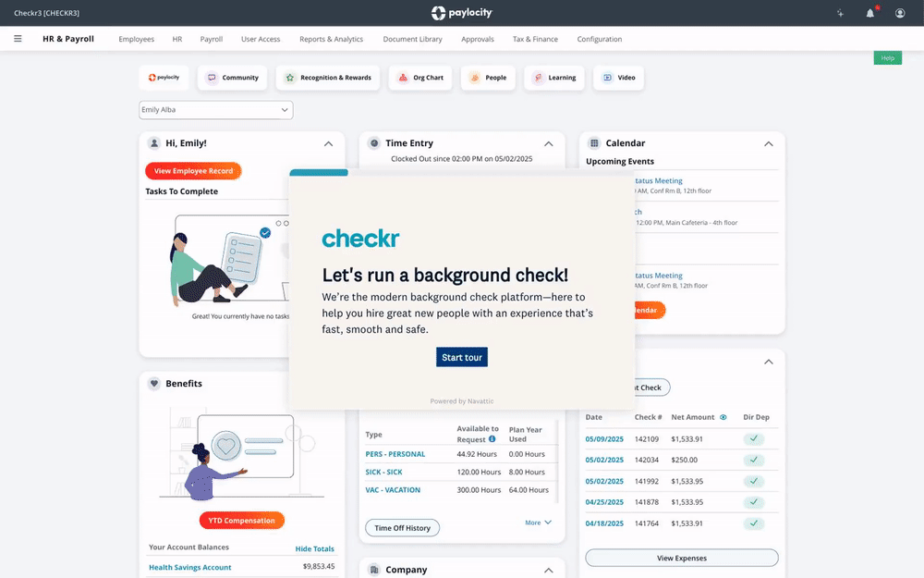Click direct deposit checkmark for check 141764

click(754, 523)
